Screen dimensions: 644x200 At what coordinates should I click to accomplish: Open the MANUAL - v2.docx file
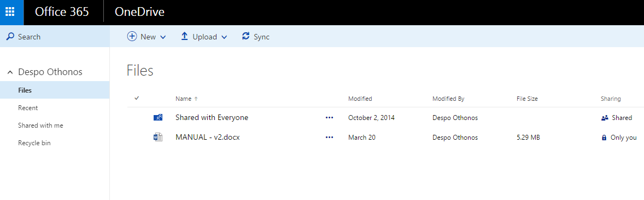[207, 138]
